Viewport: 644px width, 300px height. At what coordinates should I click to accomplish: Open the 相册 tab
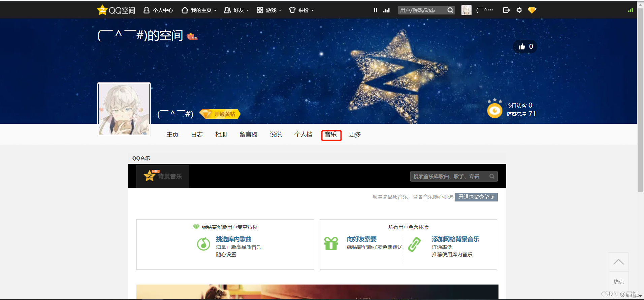point(221,135)
